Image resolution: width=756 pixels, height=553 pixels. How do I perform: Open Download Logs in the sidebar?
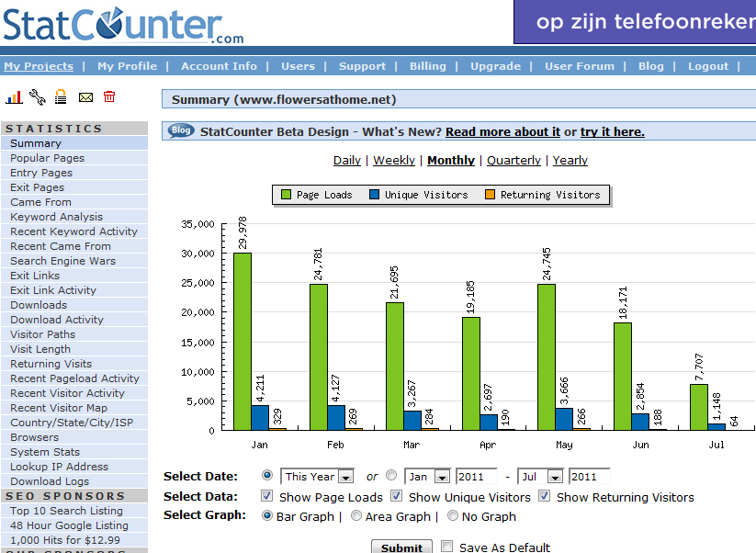[x=74, y=481]
